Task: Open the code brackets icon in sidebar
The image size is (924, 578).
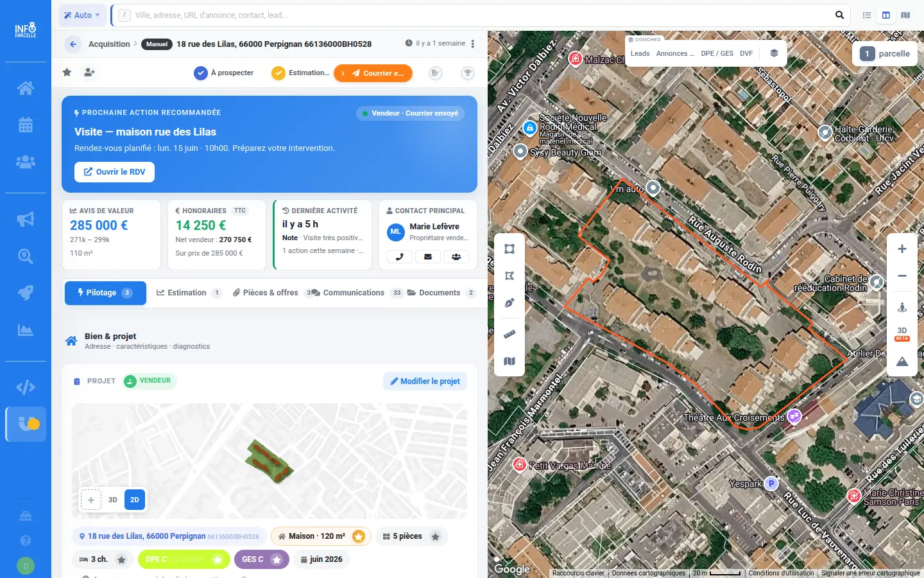Action: pos(26,387)
